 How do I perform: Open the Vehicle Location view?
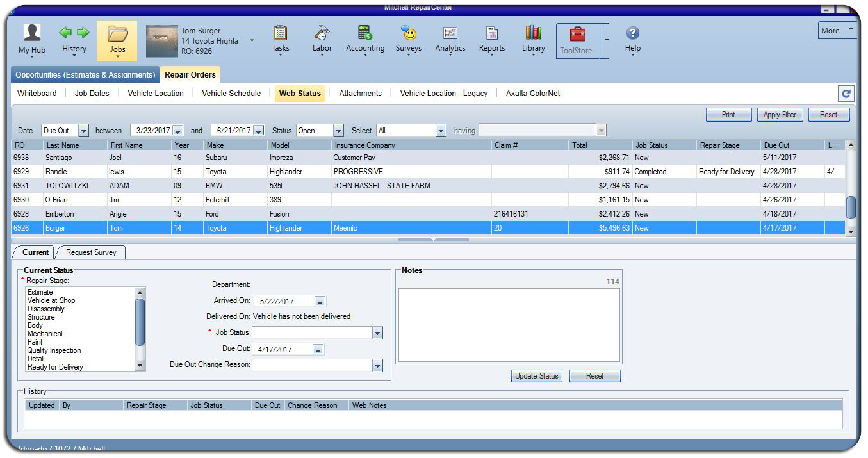click(x=156, y=94)
